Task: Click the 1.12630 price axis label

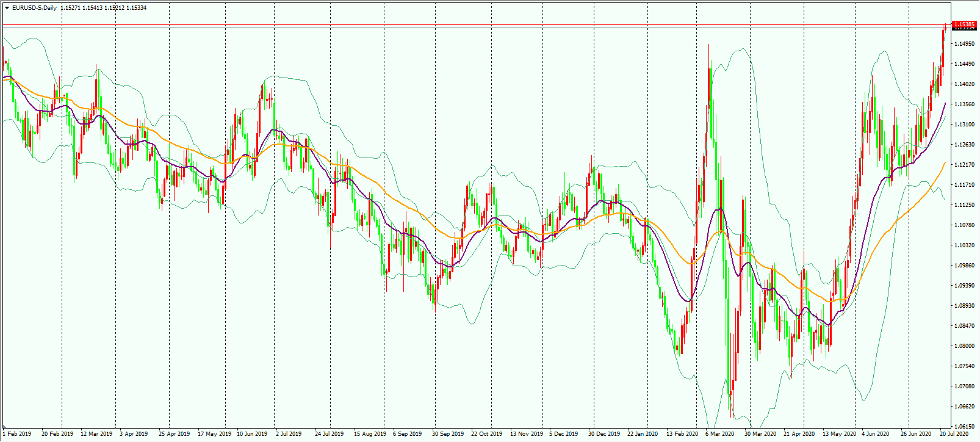Action: 964,145
